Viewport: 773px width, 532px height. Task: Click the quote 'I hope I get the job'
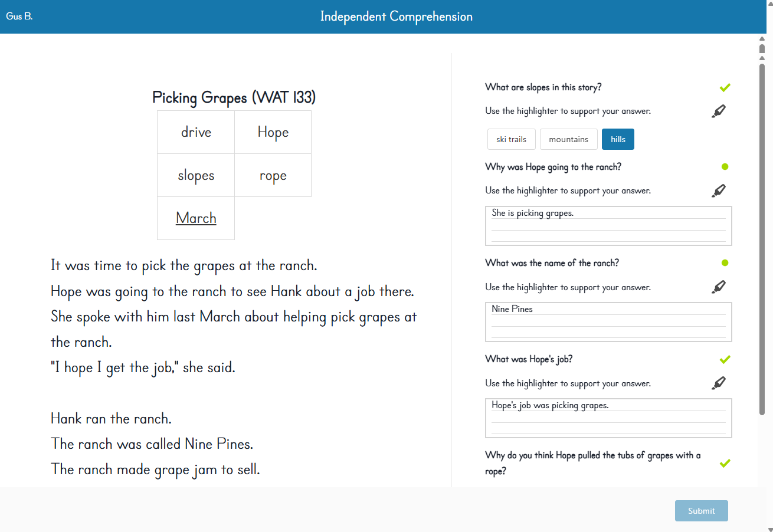tap(143, 367)
